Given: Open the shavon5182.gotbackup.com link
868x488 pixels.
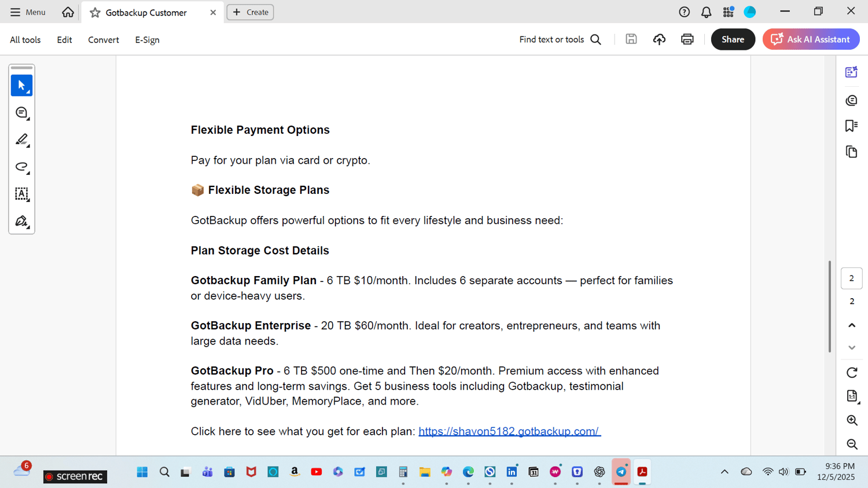Looking at the screenshot, I should [509, 431].
